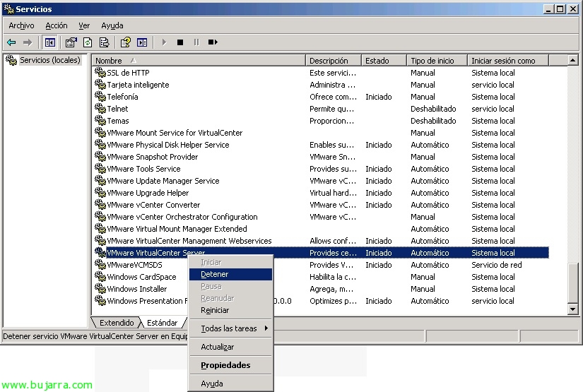Click the gear icon of Windows CardSpace
This screenshot has width=583, height=392.
coord(100,276)
